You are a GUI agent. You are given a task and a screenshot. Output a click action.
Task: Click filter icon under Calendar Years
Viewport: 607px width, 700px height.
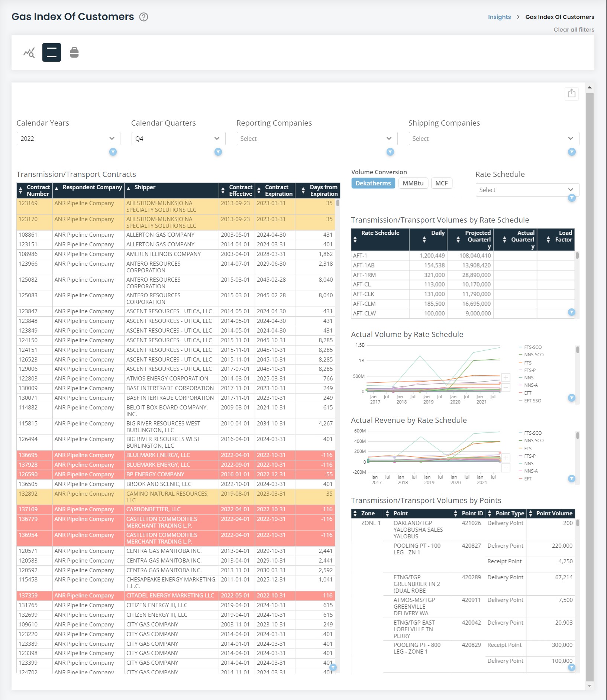[113, 152]
